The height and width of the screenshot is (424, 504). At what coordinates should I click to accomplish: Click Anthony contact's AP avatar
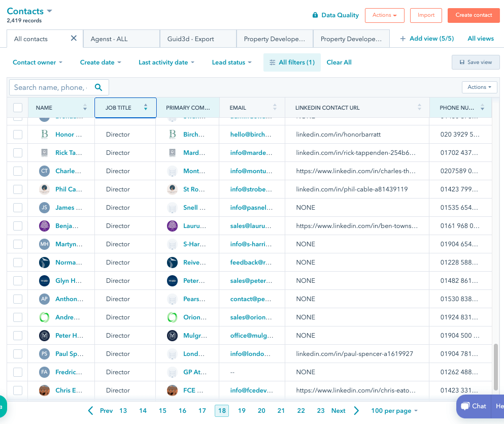click(44, 299)
